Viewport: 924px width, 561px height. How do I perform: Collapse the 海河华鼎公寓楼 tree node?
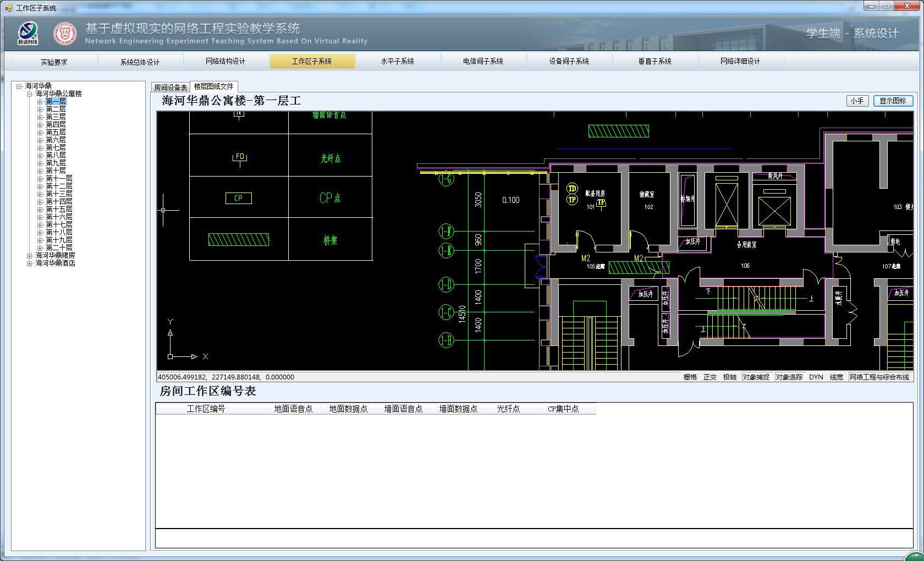(x=30, y=94)
